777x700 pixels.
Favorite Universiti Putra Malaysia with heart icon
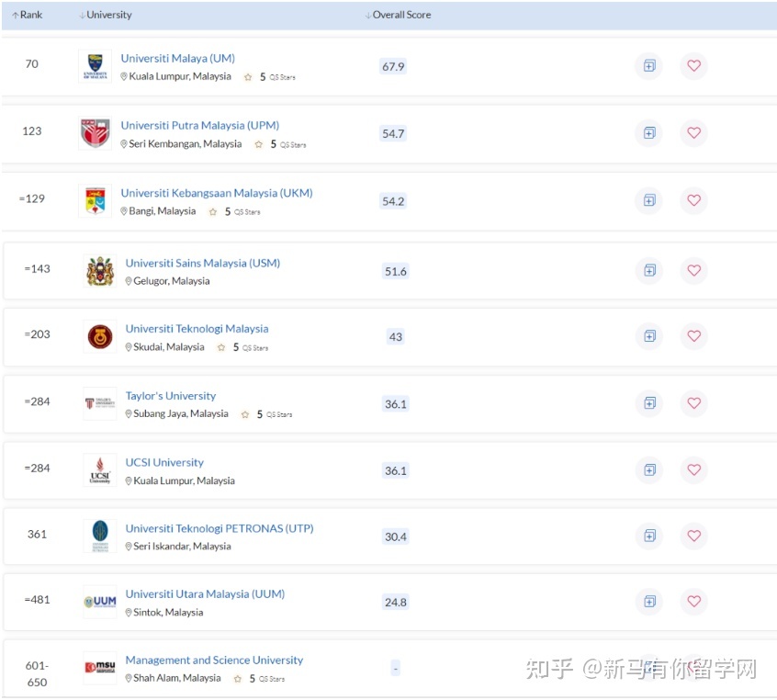pos(693,133)
